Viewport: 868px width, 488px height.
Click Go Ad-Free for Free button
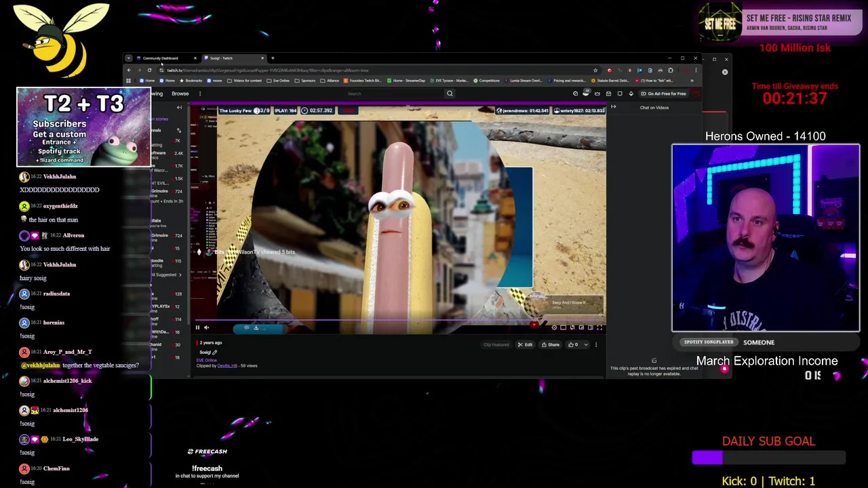(x=664, y=94)
